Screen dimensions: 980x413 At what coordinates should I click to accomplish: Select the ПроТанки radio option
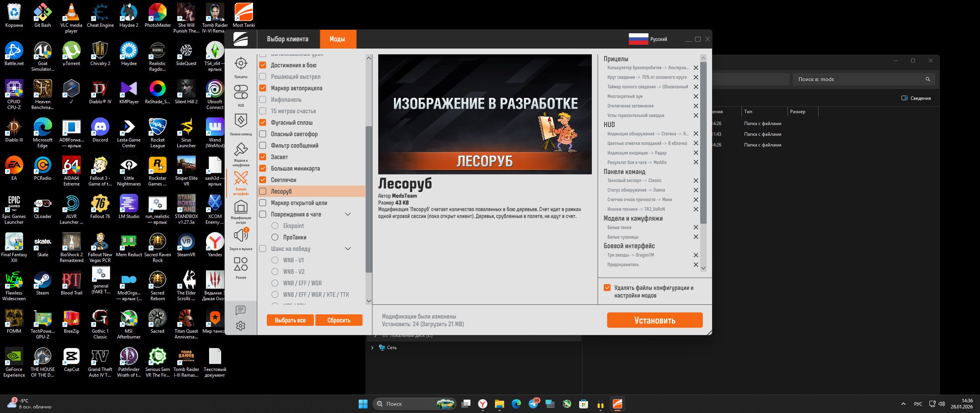pos(275,237)
